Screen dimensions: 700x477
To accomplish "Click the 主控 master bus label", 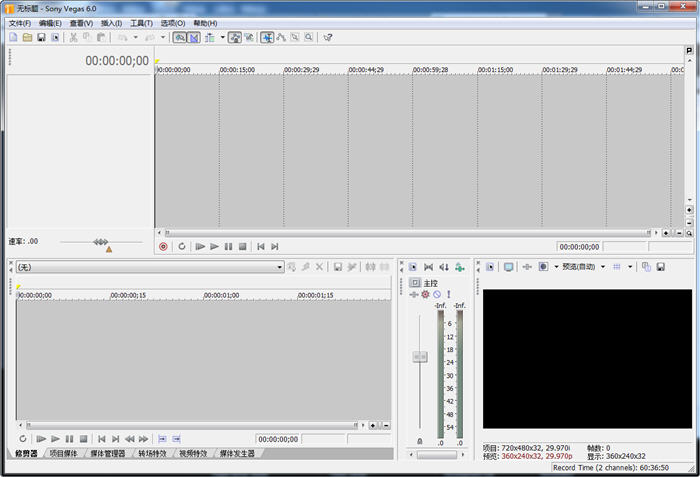I will pos(431,283).
